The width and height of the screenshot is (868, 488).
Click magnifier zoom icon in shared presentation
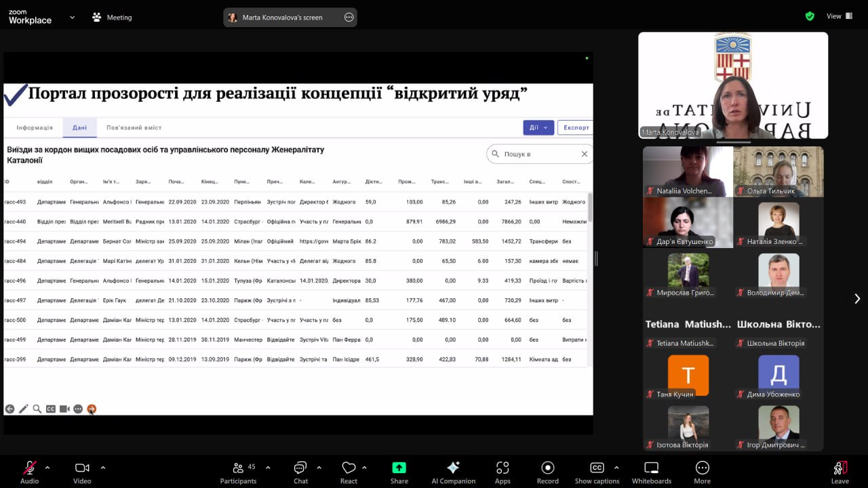point(37,409)
